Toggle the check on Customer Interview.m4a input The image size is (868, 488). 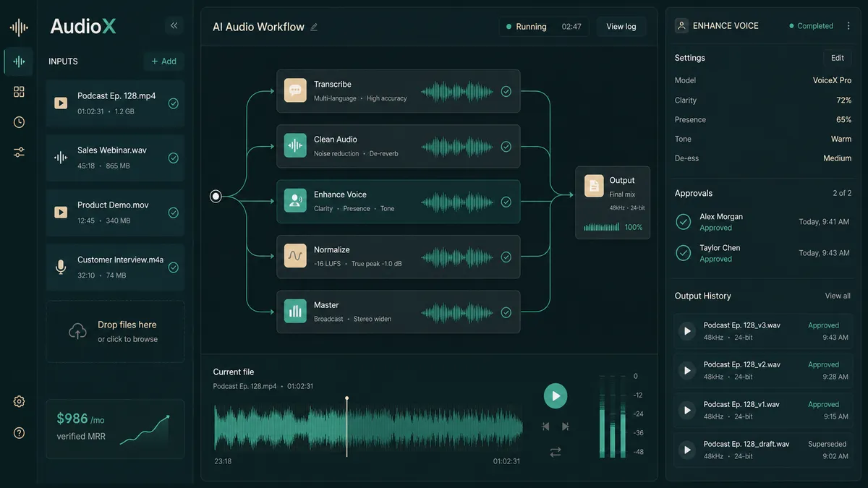coord(174,267)
